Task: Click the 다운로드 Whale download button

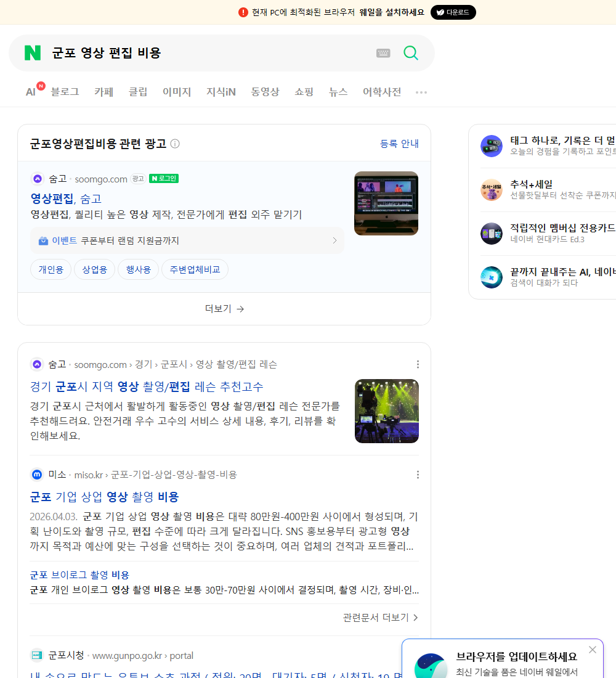Action: [x=453, y=12]
